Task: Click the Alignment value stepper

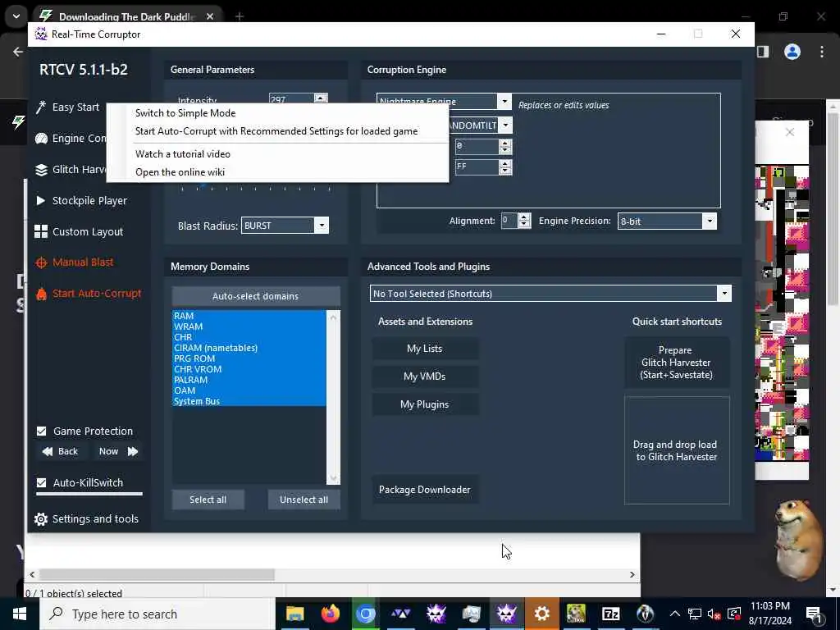Action: coord(524,221)
